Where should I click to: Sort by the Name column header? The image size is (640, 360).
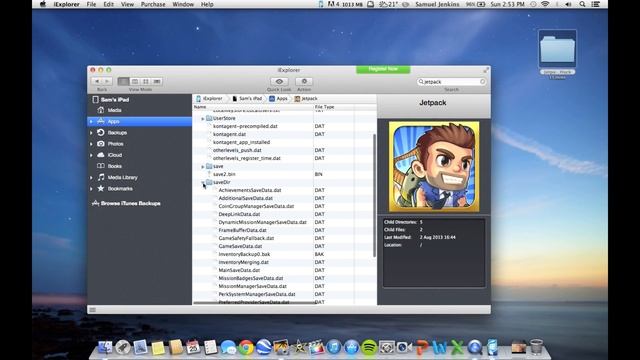[x=253, y=107]
